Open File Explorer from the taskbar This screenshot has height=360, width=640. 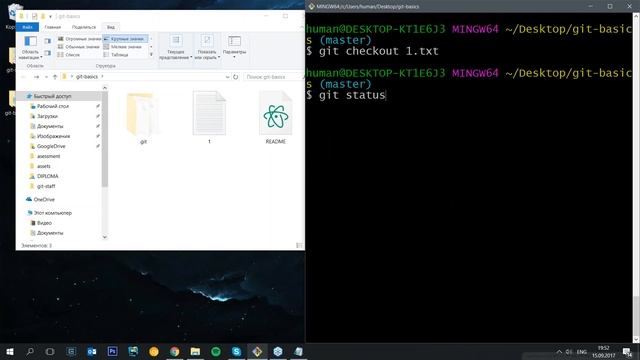point(195,351)
